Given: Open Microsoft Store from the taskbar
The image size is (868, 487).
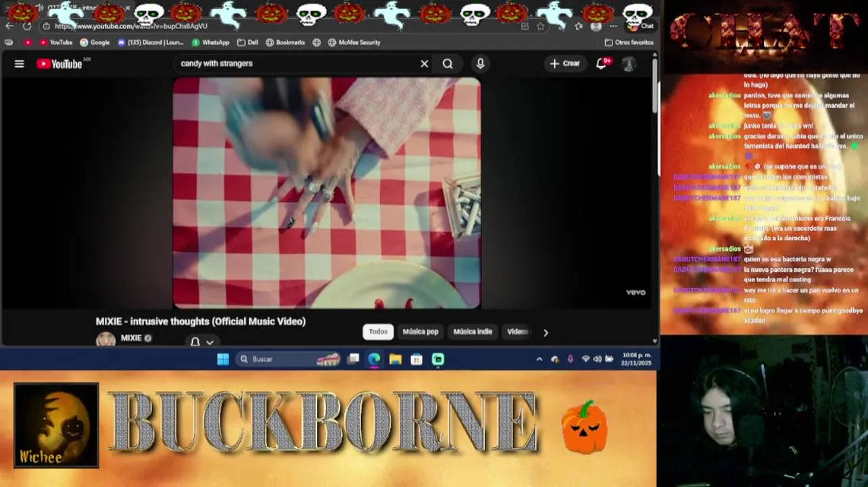Looking at the screenshot, I should 416,359.
